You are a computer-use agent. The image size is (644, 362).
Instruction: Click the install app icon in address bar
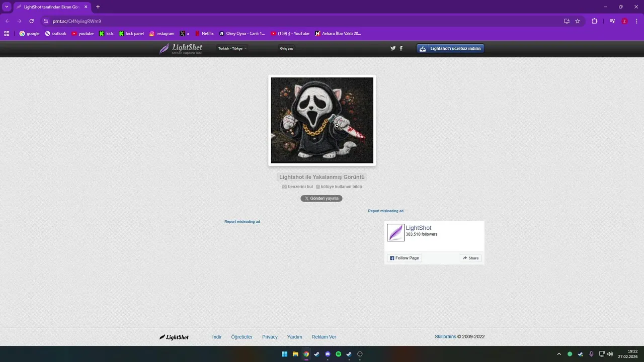(567, 21)
